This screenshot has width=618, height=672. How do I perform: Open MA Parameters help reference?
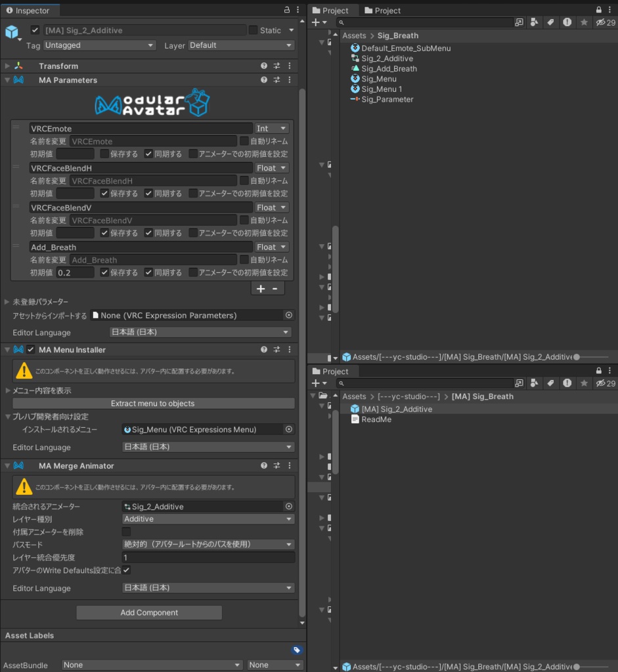[264, 79]
